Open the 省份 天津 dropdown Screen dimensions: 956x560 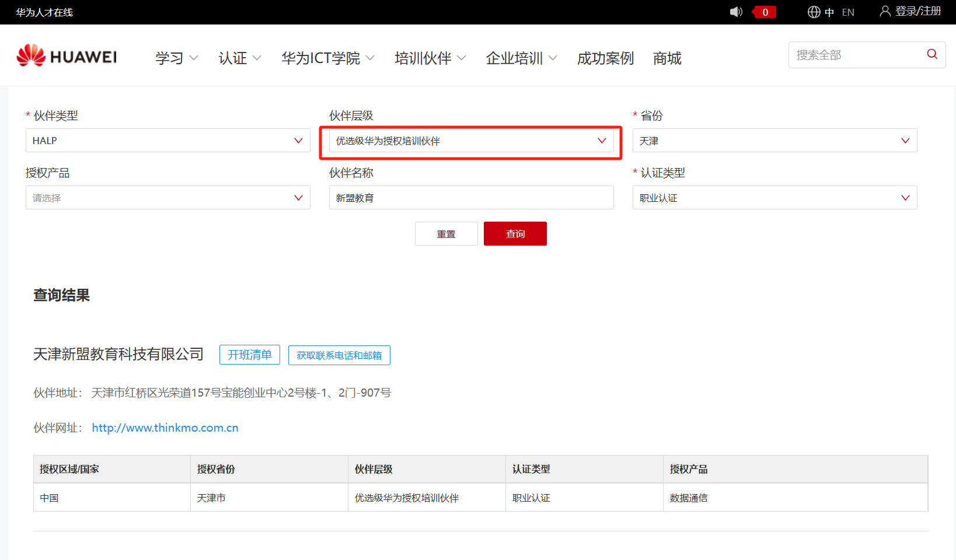click(775, 141)
